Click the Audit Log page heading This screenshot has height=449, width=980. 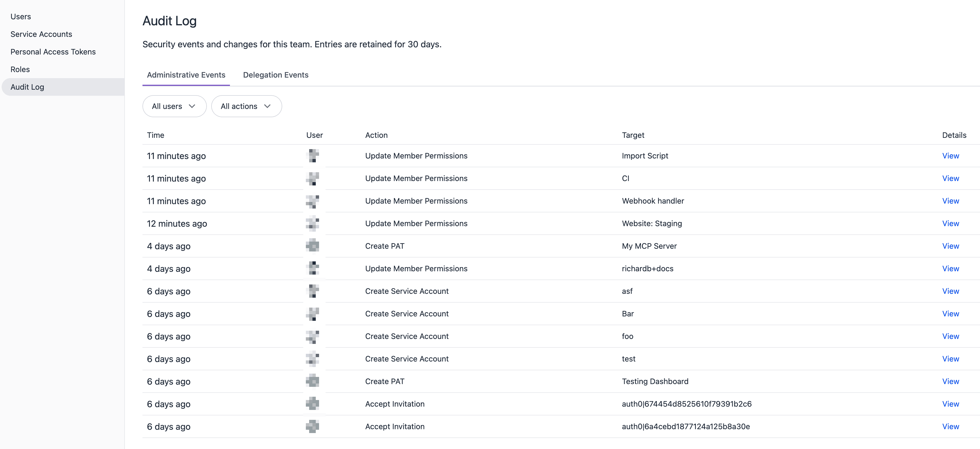click(x=169, y=21)
